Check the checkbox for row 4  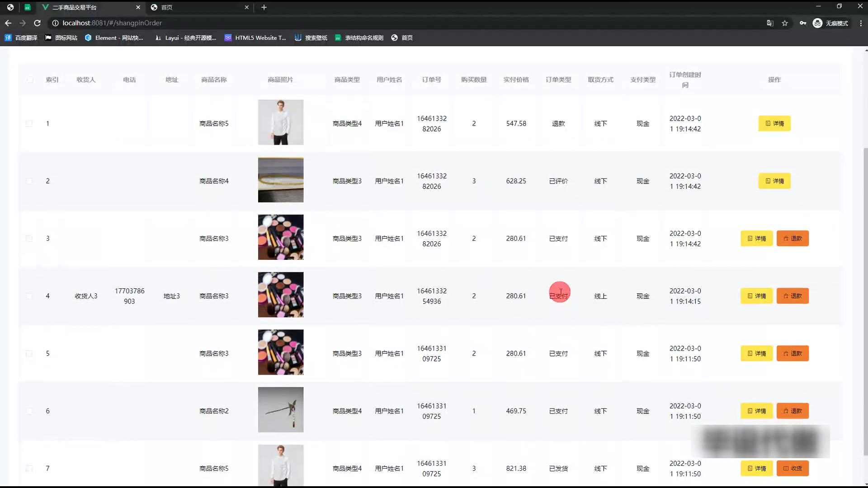pos(29,296)
